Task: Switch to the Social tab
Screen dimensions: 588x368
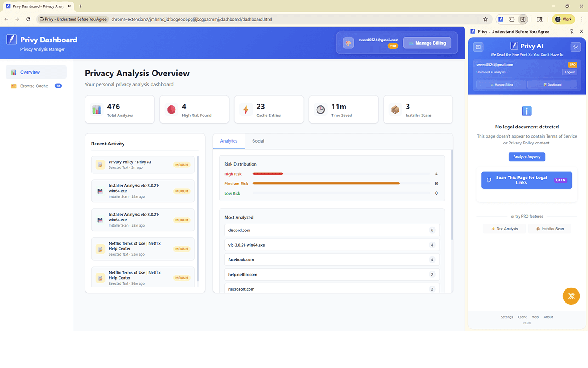Action: 258,141
